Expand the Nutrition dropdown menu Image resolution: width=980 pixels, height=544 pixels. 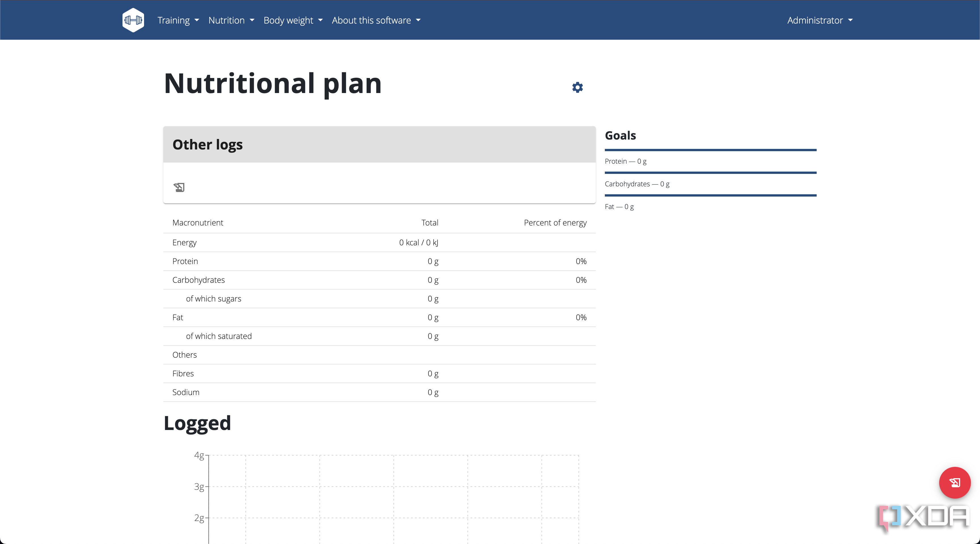(231, 20)
